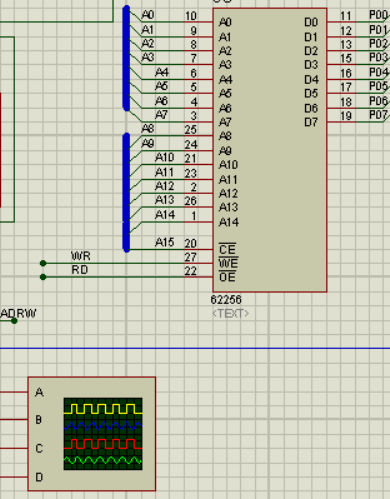
Task: Click the A14 pin name inside chip
Action: (229, 222)
